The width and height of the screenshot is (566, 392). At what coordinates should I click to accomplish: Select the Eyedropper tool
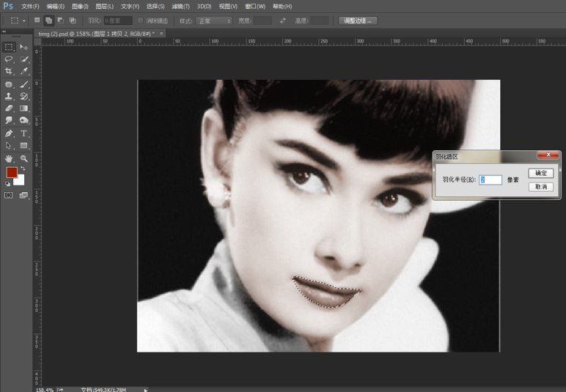(24, 71)
